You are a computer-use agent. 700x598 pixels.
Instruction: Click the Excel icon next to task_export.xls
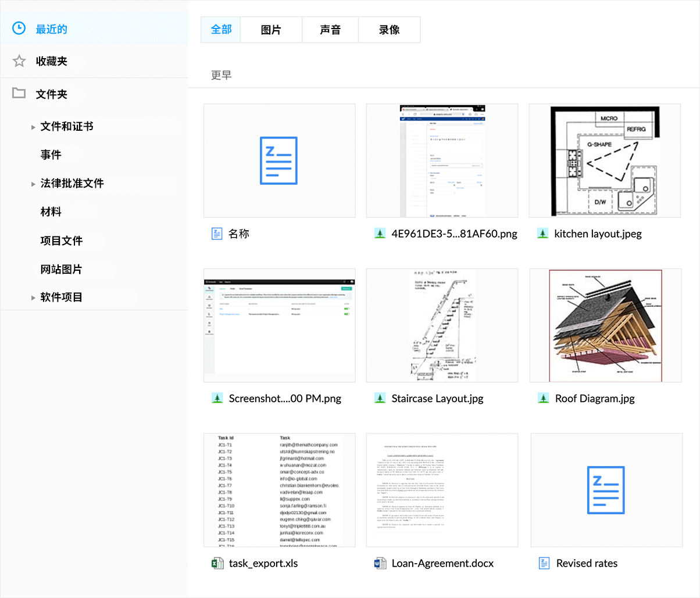(217, 563)
